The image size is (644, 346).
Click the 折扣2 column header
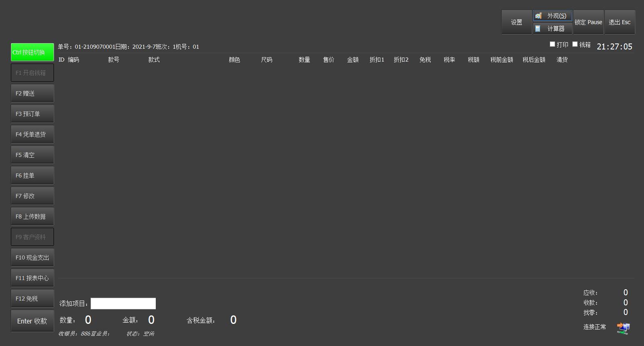[401, 60]
